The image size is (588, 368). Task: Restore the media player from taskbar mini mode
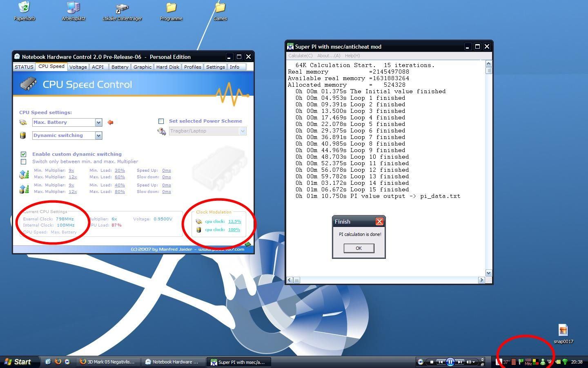482,364
